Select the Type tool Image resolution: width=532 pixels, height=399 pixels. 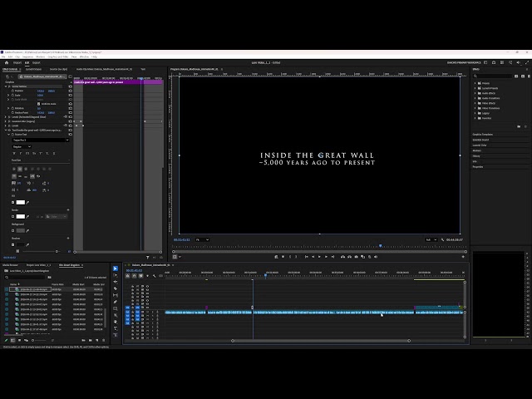pos(116,328)
